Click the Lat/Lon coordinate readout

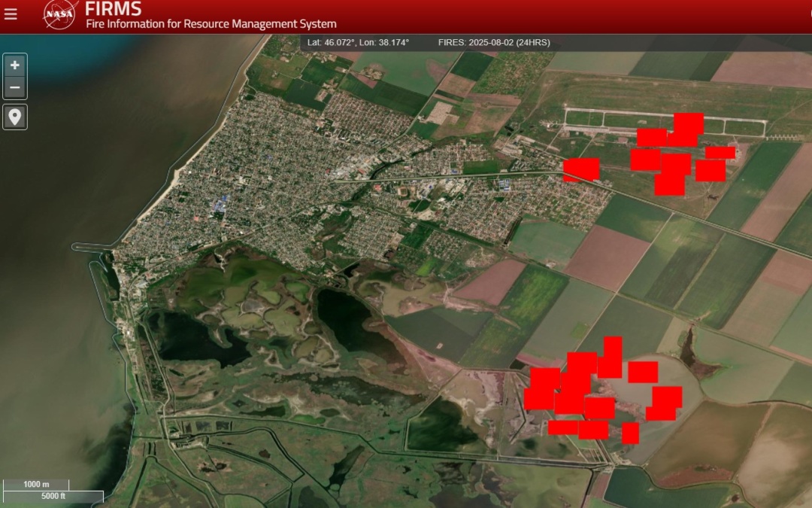(x=359, y=43)
